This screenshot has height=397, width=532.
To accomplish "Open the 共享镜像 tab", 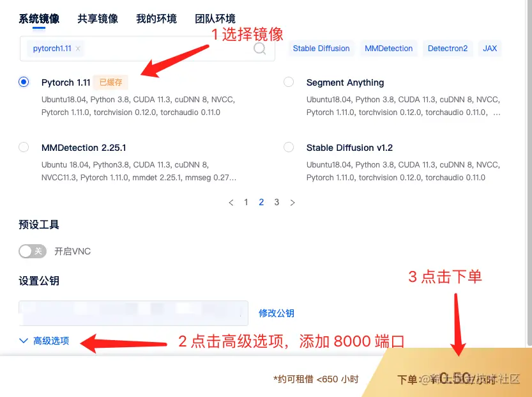I will click(98, 19).
